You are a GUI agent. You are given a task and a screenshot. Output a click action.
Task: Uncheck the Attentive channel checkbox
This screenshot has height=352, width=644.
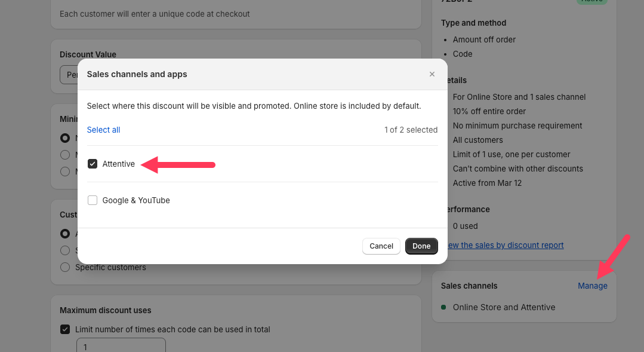pos(93,163)
